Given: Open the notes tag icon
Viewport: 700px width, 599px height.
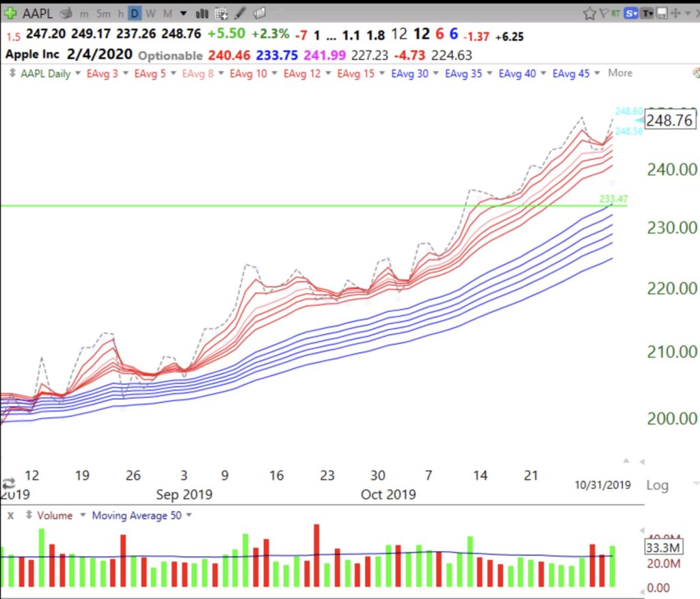Looking at the screenshot, I should point(259,14).
